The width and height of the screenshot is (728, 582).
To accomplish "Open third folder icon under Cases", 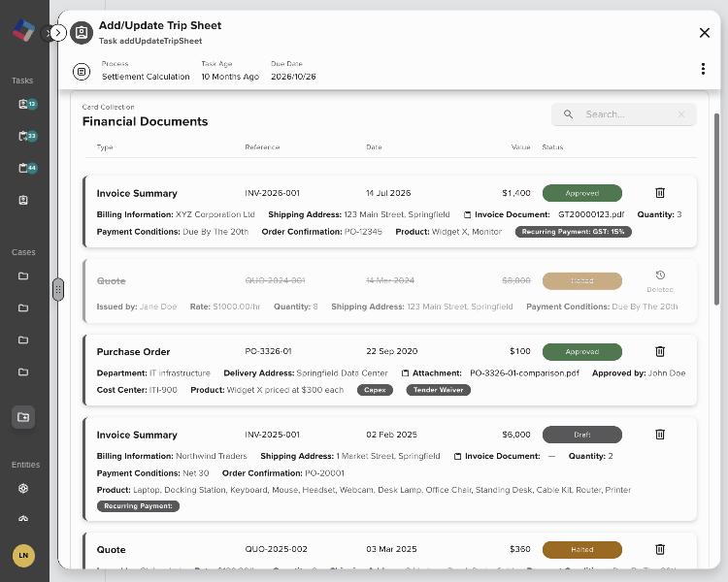I will pos(23,340).
